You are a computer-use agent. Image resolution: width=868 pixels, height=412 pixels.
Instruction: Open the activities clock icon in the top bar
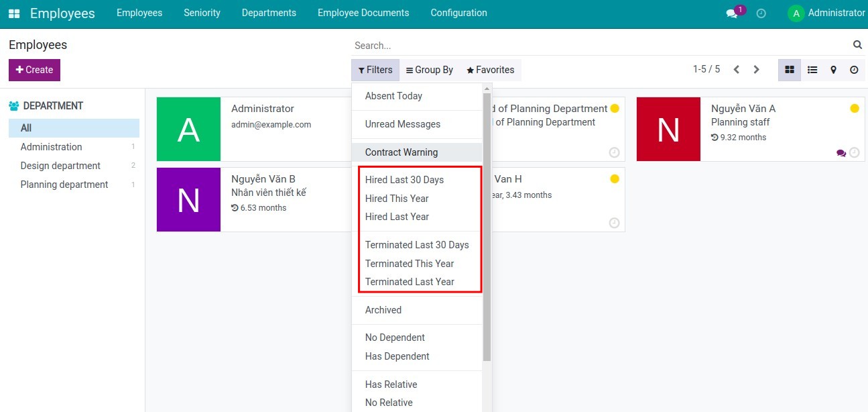[761, 13]
